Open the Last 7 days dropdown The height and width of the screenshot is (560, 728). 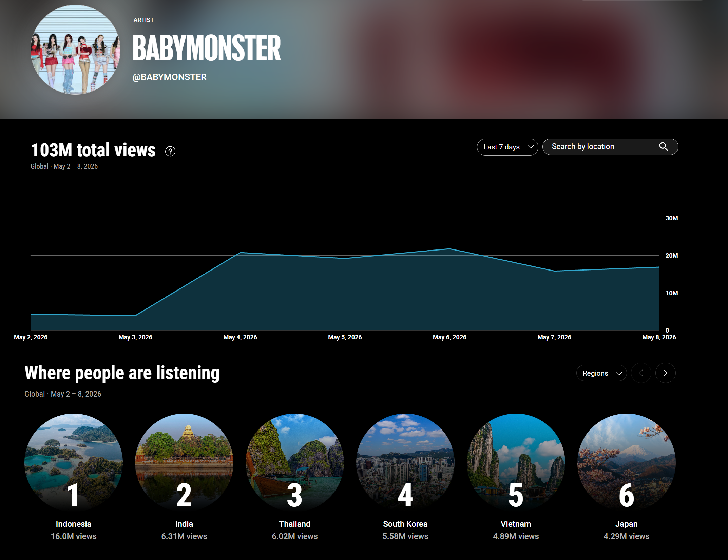(507, 147)
